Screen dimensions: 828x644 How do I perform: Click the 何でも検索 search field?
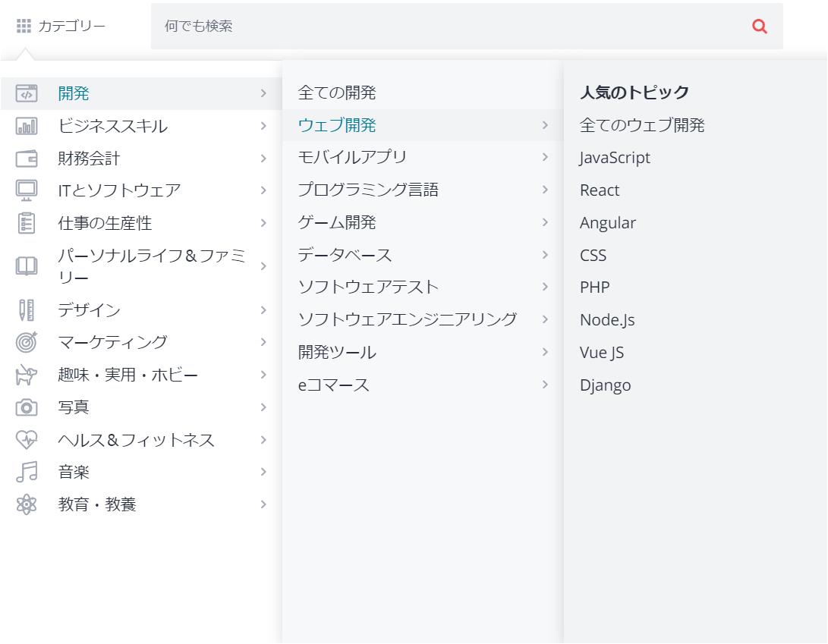point(467,26)
